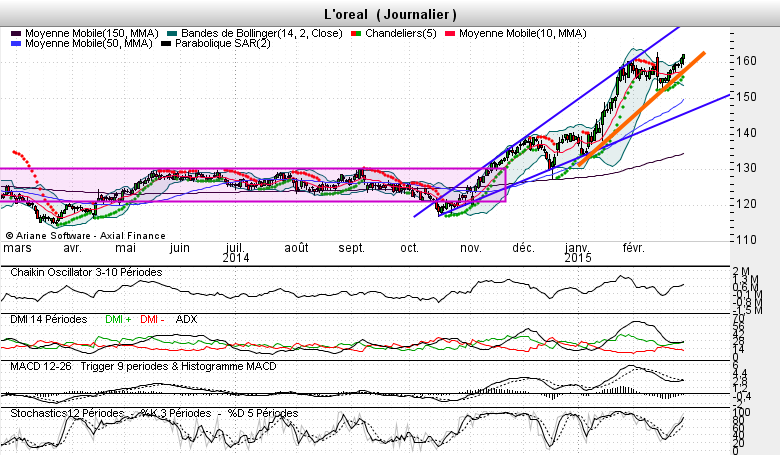
Task: Click the Moyenne Mobile(50, MMA) blue swatch
Action: 16,43
